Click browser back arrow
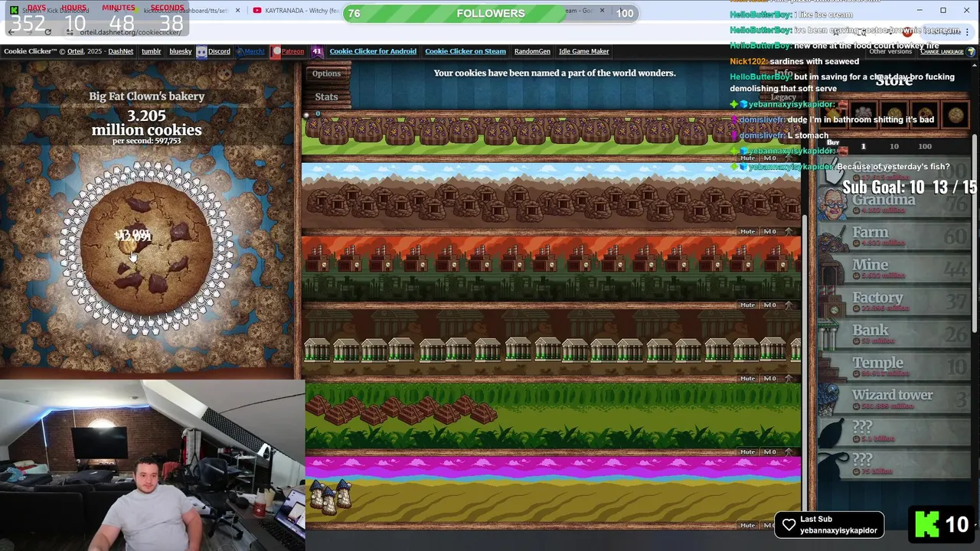 (11, 32)
